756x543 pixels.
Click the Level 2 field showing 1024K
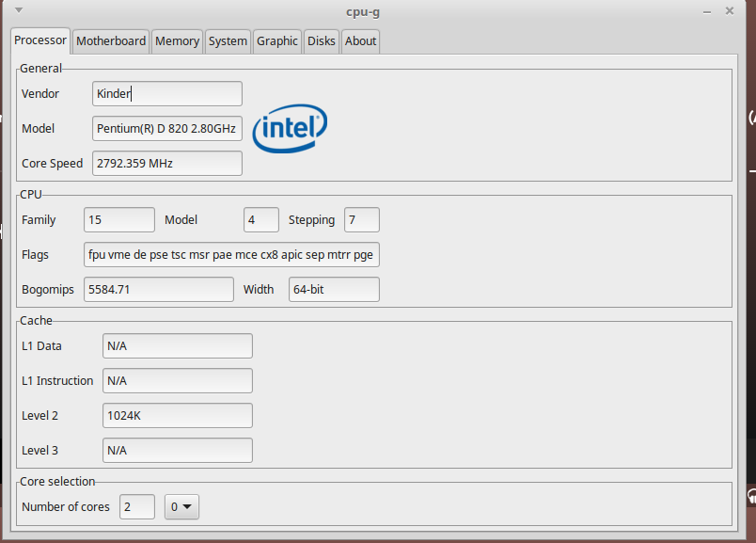(x=178, y=415)
